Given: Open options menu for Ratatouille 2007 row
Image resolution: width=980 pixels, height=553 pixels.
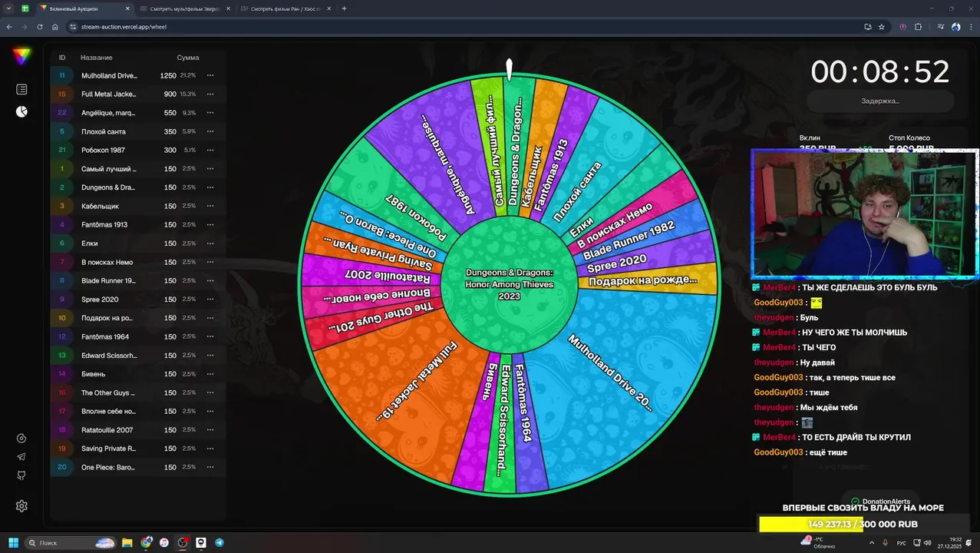Looking at the screenshot, I should pyautogui.click(x=210, y=430).
